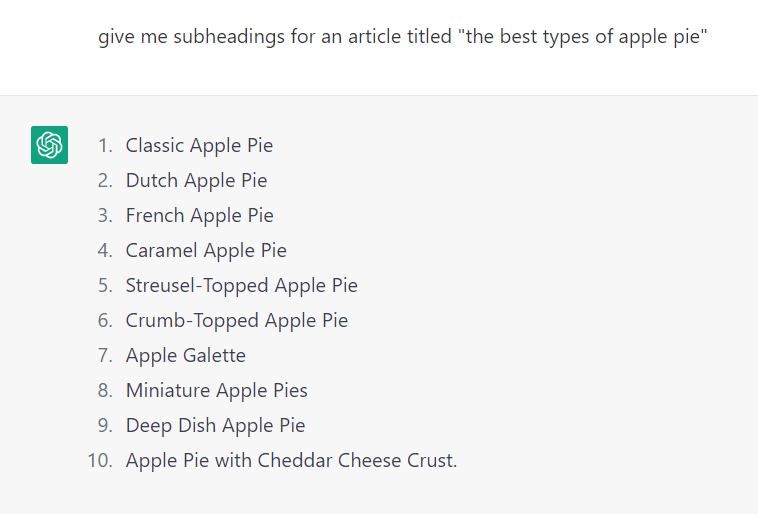Click the ChatGPT logo avatar icon
The image size is (758, 514).
pos(49,145)
